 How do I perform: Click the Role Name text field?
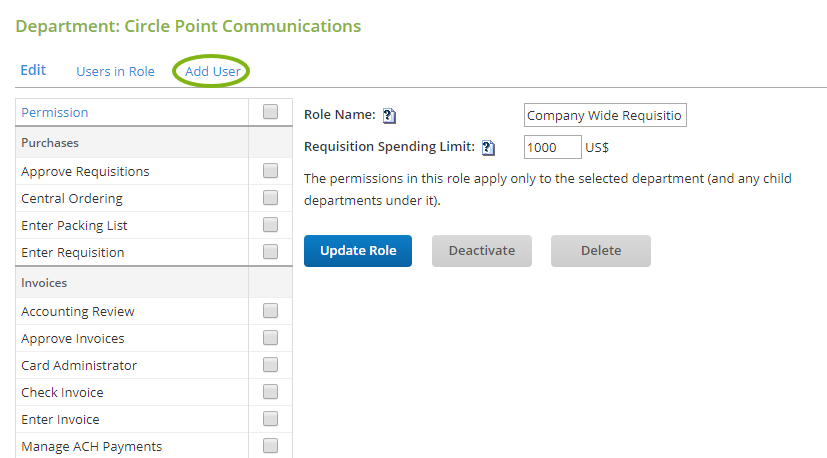pyautogui.click(x=605, y=115)
